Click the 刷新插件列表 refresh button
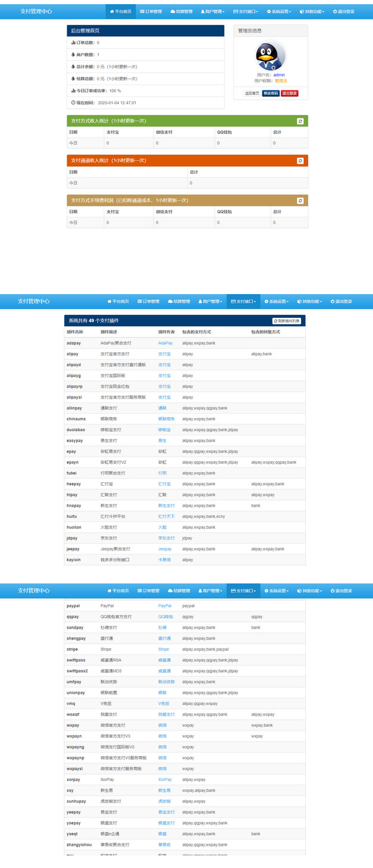This screenshot has height=868, width=373. tap(287, 321)
